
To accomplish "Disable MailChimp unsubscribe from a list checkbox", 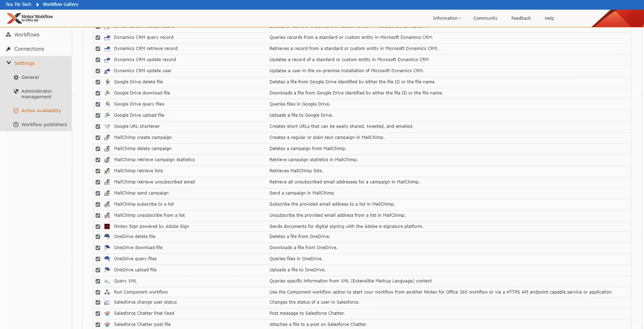I will [98, 216].
